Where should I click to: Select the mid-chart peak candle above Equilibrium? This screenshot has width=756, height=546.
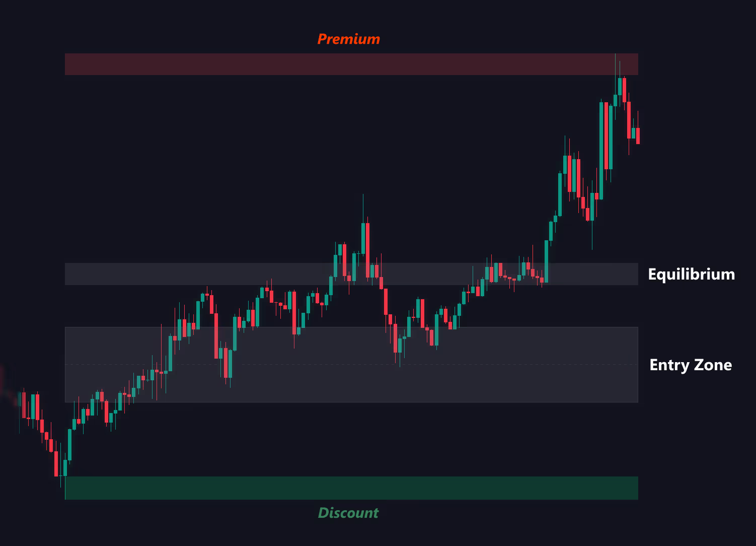tap(363, 237)
